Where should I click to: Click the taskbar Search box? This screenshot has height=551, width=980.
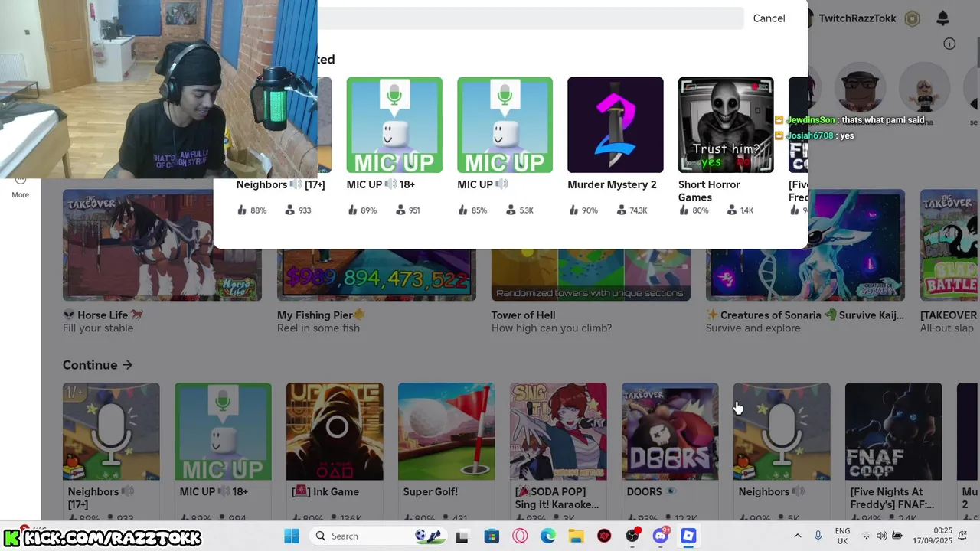click(379, 536)
